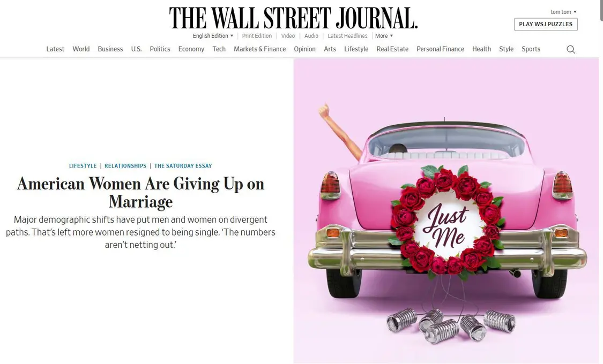
Task: Go to the Latest section
Action: pos(55,49)
